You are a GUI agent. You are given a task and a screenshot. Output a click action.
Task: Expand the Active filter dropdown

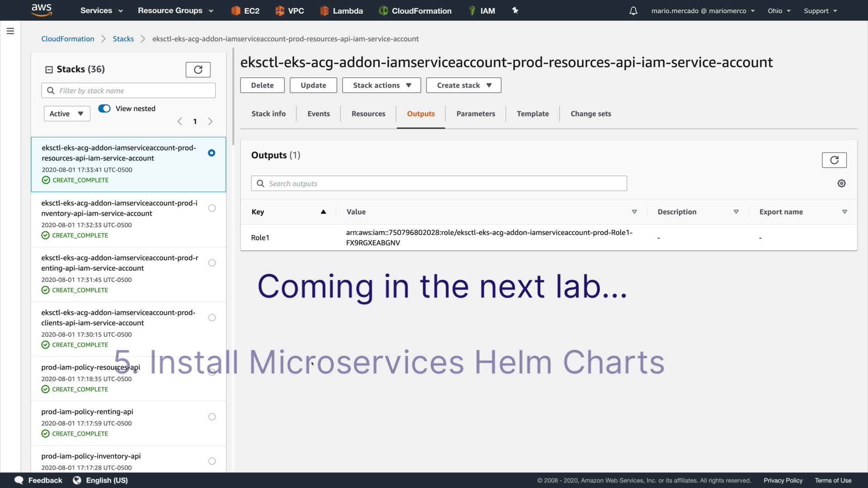click(67, 114)
